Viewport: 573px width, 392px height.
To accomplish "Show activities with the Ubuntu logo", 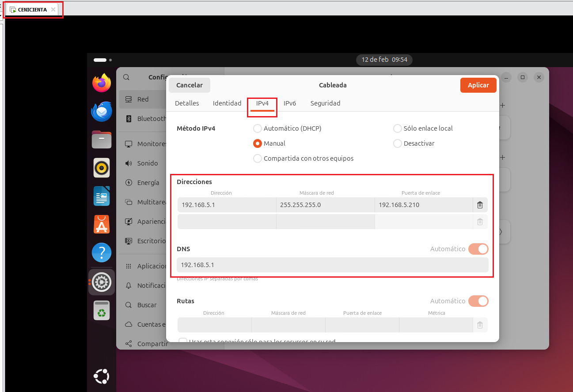I will pyautogui.click(x=101, y=376).
